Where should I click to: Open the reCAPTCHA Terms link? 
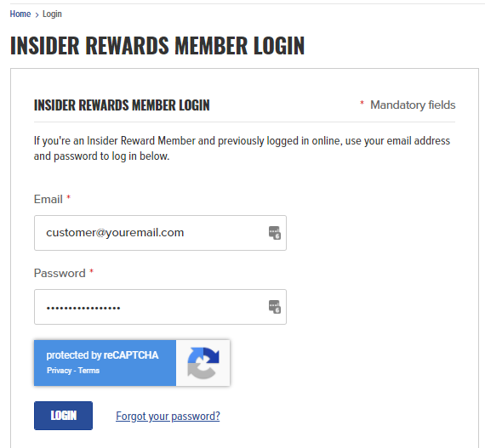88,371
